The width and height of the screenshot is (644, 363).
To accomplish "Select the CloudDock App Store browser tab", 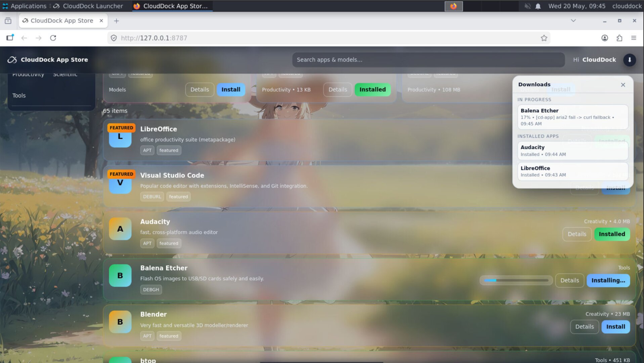I will (x=63, y=21).
